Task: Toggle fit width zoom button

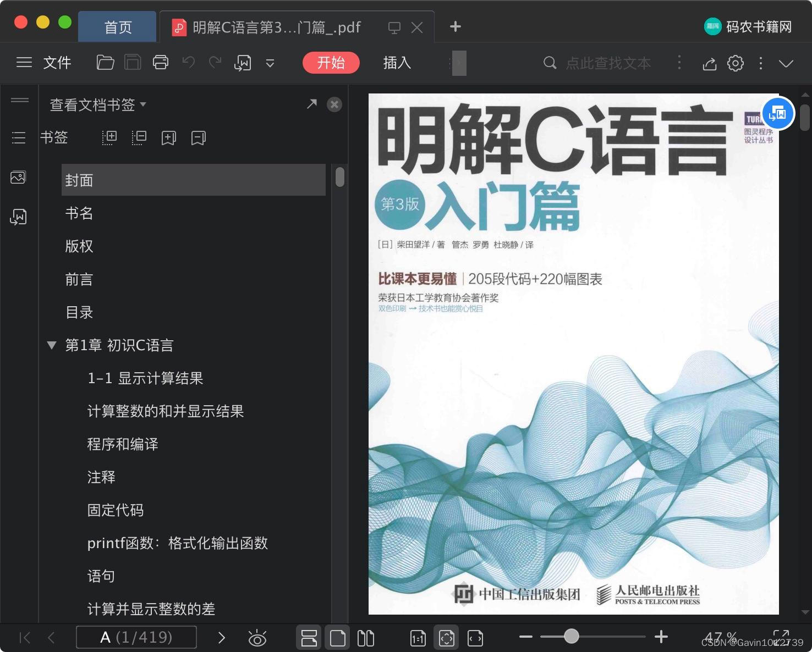Action: (x=475, y=638)
